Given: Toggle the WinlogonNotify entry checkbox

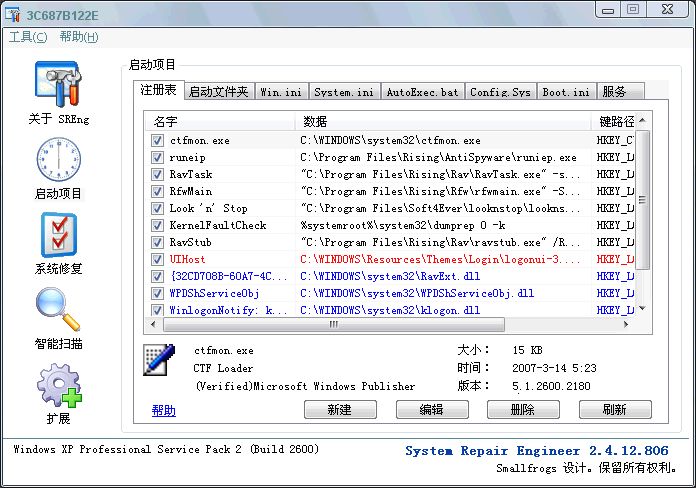Looking at the screenshot, I should point(157,310).
